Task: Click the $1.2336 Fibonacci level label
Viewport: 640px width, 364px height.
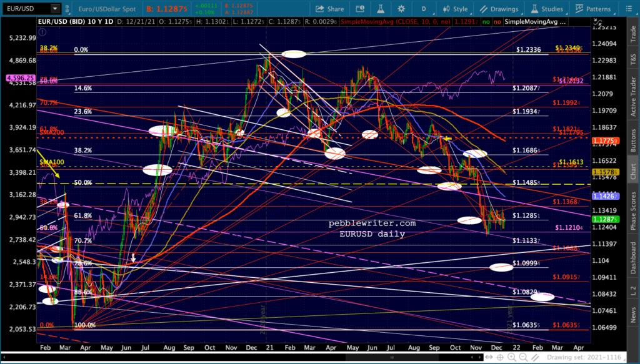Action: pyautogui.click(x=529, y=50)
